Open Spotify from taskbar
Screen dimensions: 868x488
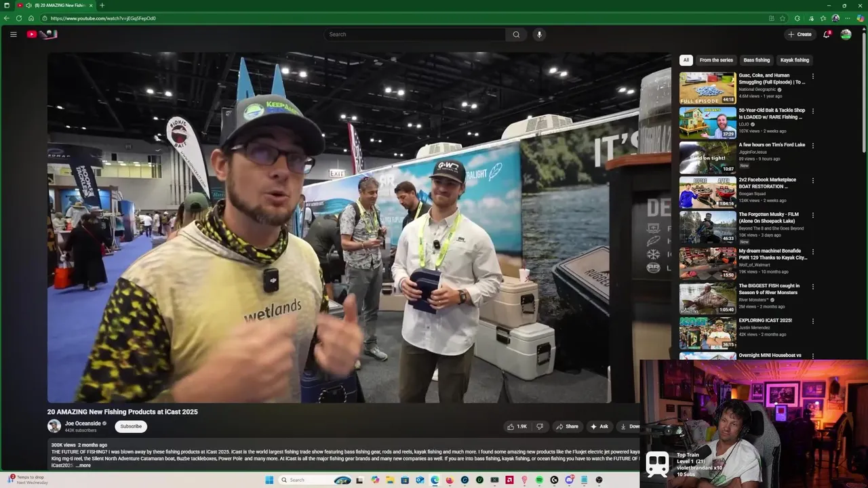tap(539, 480)
